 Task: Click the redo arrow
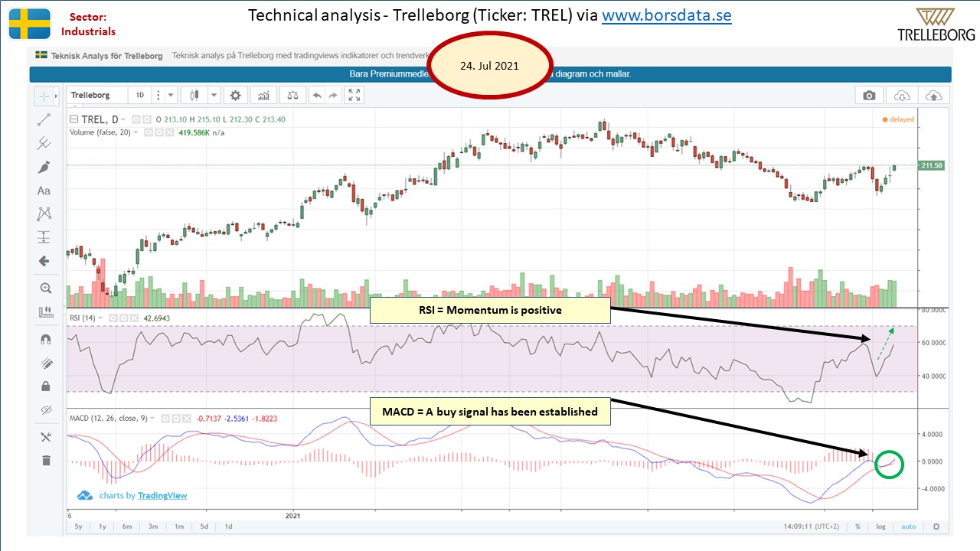334,95
